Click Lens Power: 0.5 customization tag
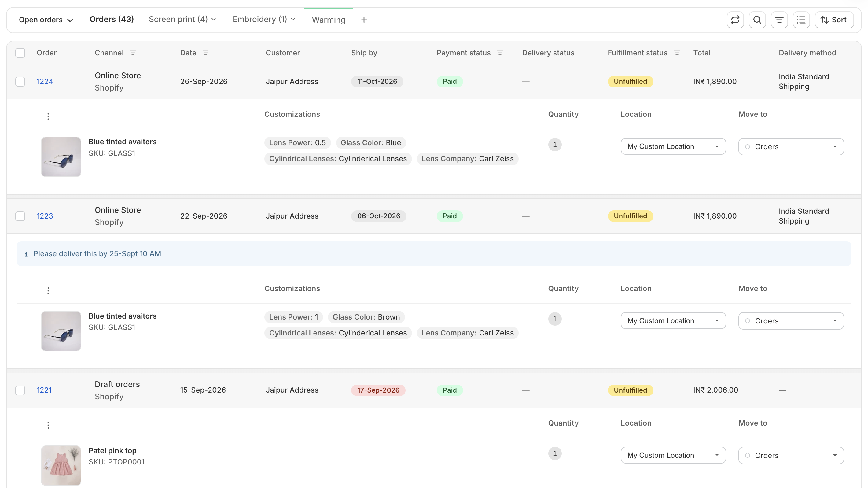The width and height of the screenshot is (868, 488). (297, 143)
